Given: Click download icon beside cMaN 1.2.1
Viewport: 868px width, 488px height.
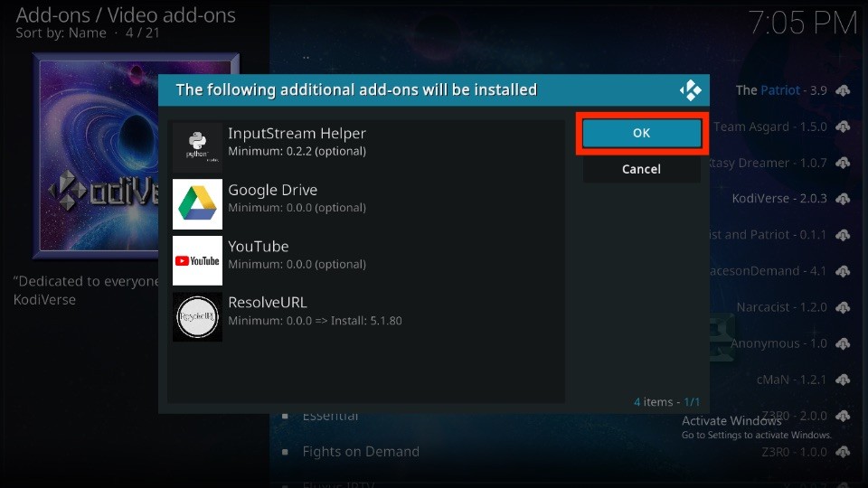Looking at the screenshot, I should click(843, 380).
